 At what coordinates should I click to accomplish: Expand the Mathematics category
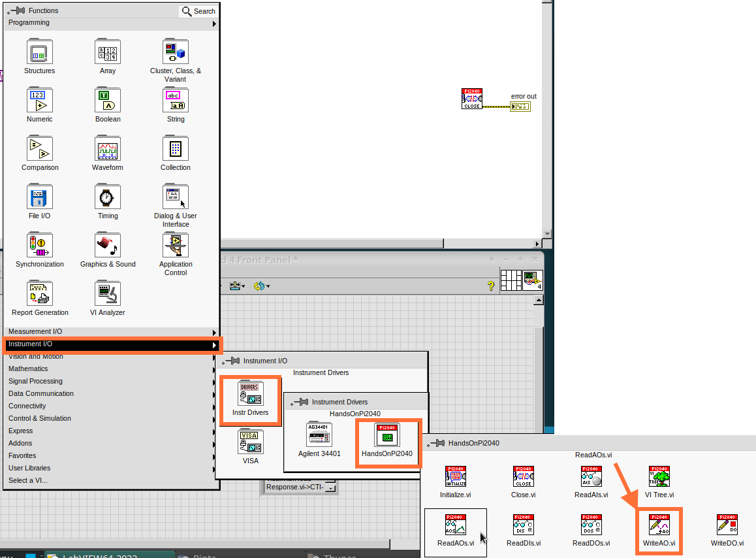click(x=110, y=369)
